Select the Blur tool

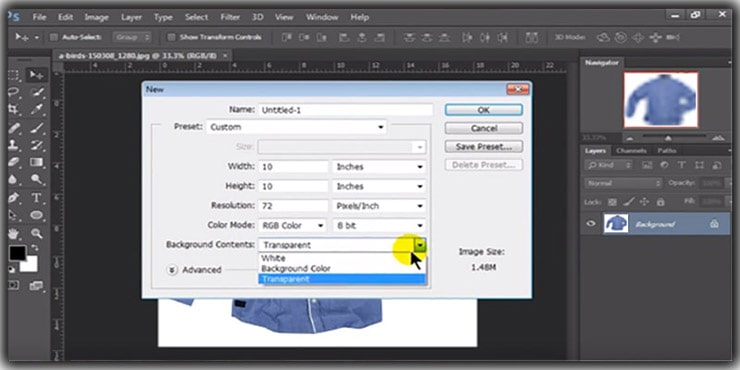(13, 179)
